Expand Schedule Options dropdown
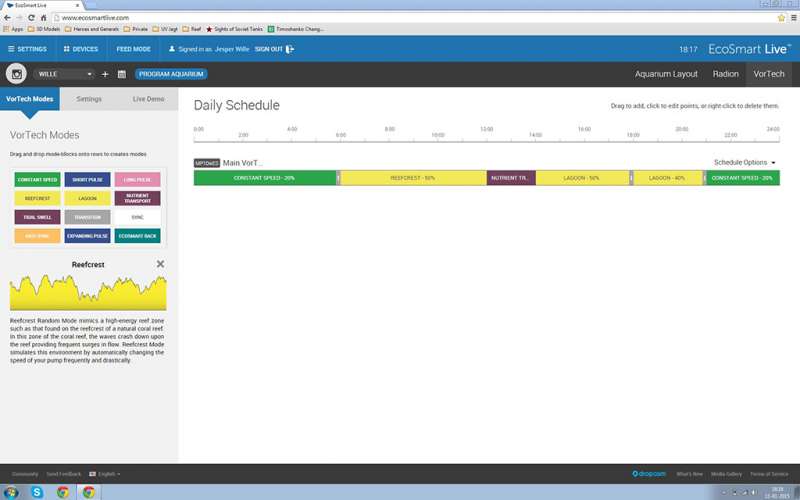The image size is (800, 500). pyautogui.click(x=745, y=162)
